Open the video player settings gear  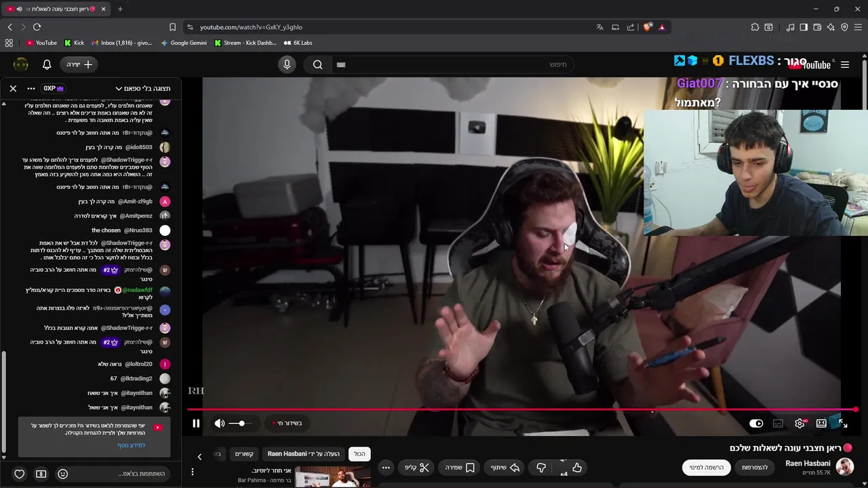[x=800, y=424]
